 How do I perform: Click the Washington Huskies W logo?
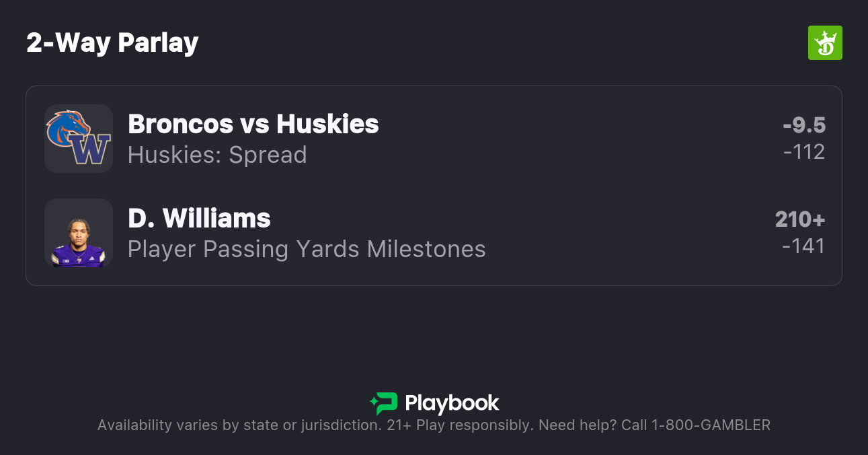(x=91, y=149)
